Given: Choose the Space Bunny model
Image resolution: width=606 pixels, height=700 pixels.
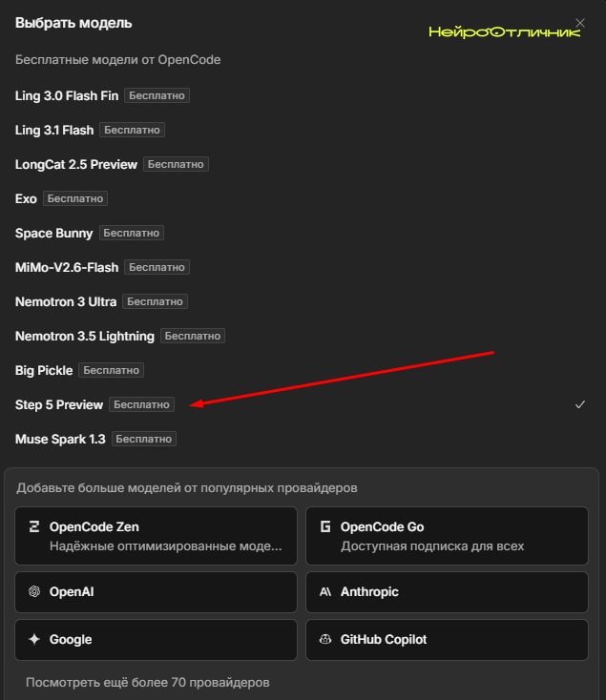Looking at the screenshot, I should (300, 233).
